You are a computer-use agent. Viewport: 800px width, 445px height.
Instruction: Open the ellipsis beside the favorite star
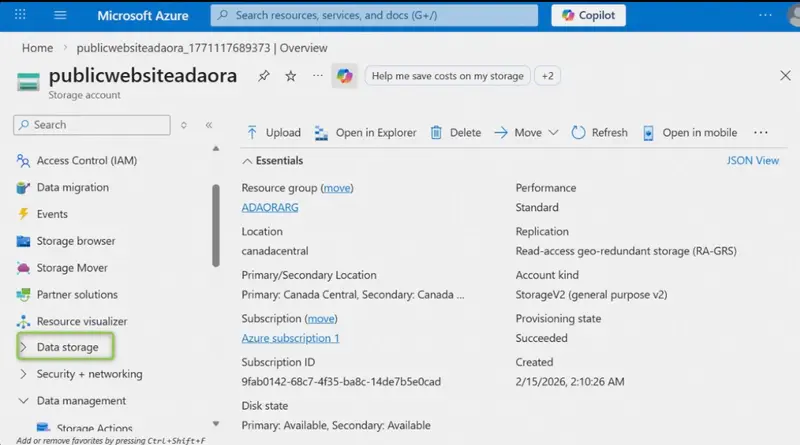(318, 76)
